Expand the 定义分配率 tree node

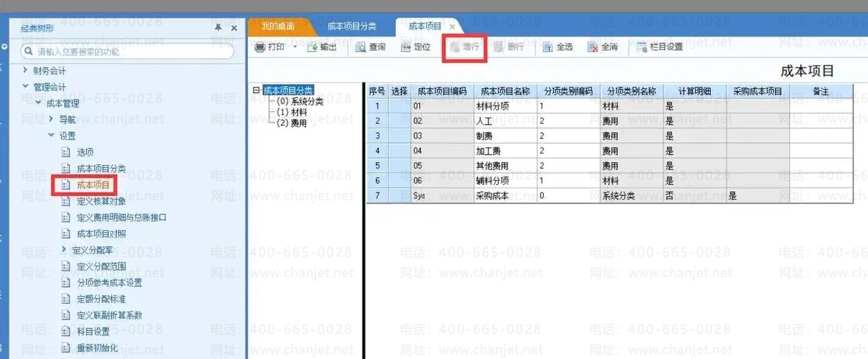64,250
